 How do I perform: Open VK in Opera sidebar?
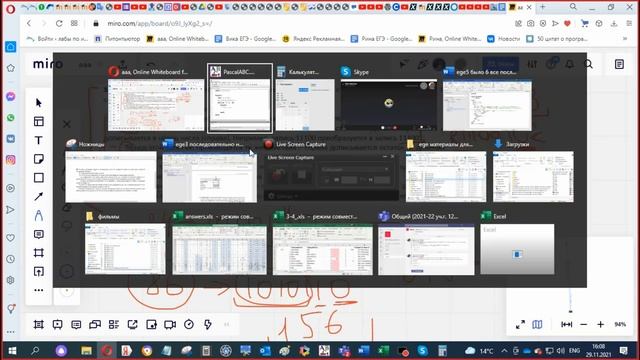pyautogui.click(x=11, y=139)
